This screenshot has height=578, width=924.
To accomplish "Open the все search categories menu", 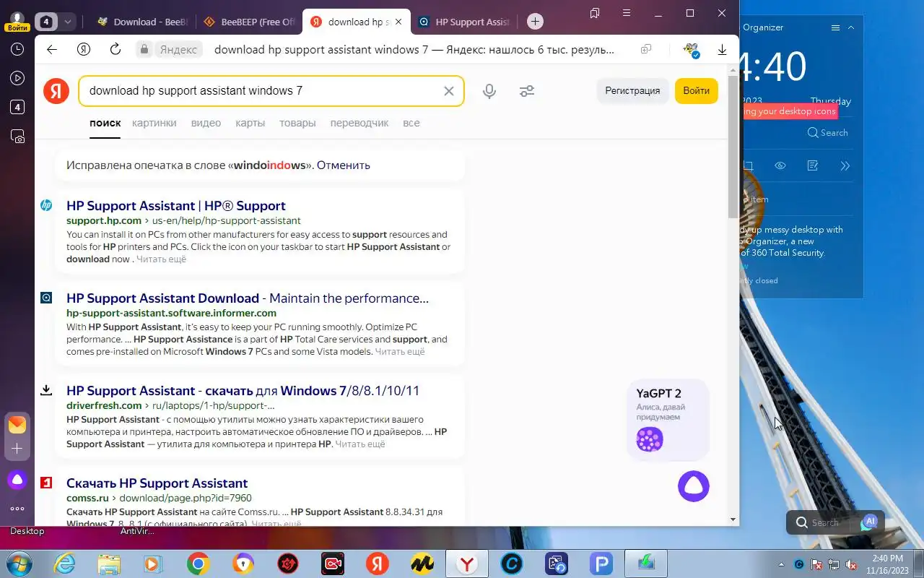I will pos(411,123).
